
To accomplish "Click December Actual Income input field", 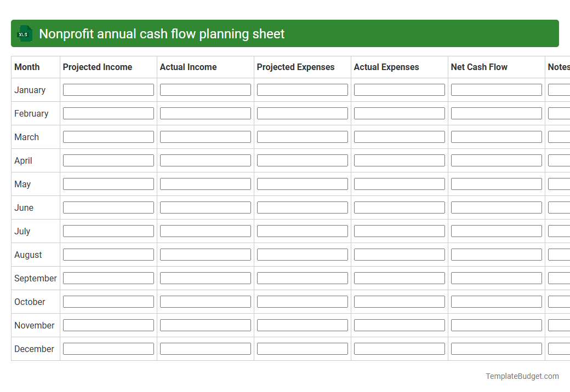I will tap(205, 348).
